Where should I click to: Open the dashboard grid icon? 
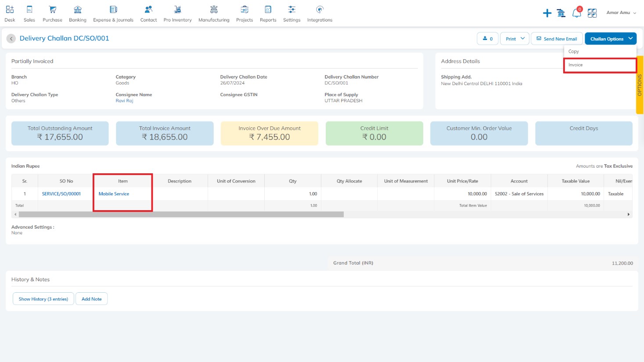point(592,13)
